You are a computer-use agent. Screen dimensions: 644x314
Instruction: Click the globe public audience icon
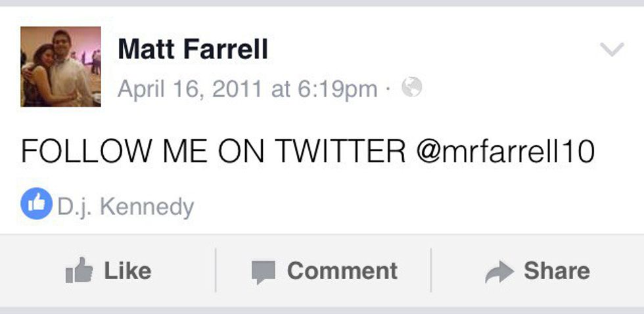point(411,87)
